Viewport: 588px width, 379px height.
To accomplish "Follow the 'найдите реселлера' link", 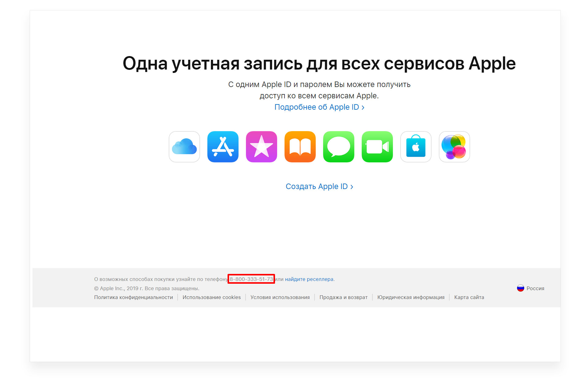I will [309, 279].
